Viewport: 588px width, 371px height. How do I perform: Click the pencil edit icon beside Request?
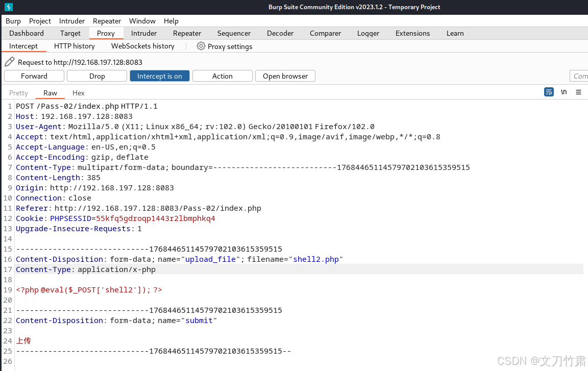click(x=9, y=62)
